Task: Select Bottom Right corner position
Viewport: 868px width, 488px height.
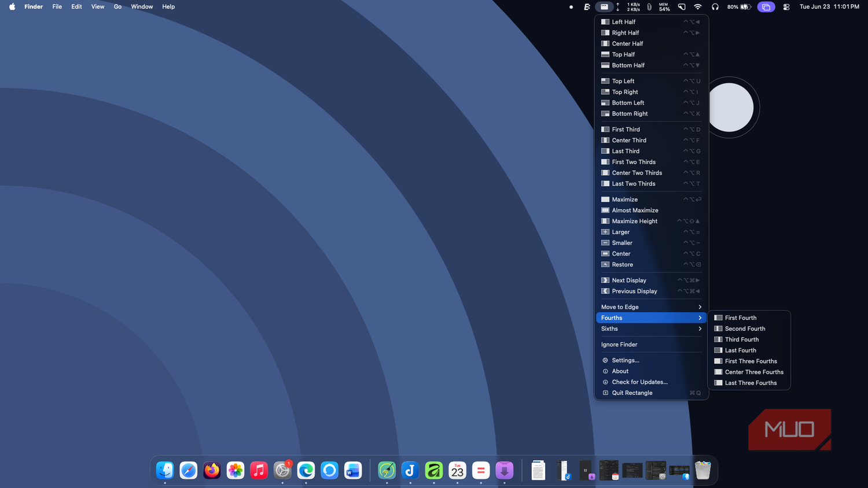Action: tap(652, 114)
